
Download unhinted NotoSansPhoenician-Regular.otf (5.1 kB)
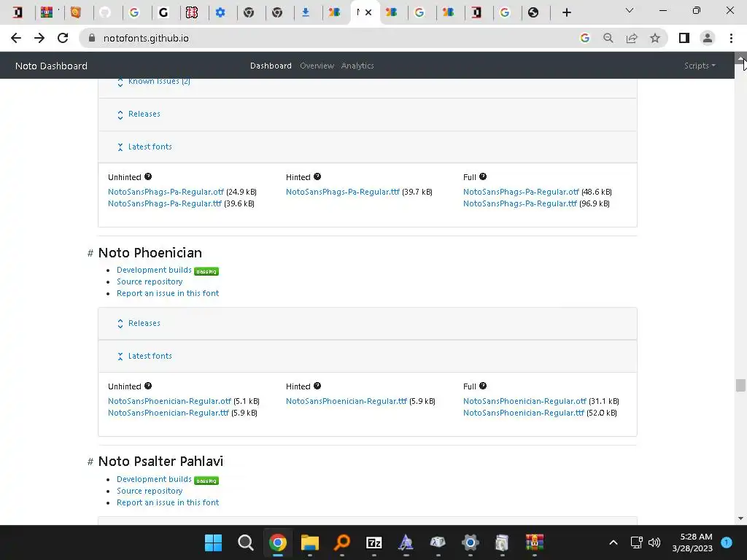click(x=169, y=402)
